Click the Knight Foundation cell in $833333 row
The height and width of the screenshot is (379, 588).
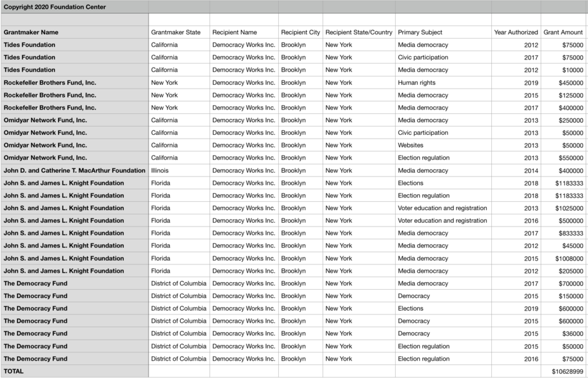[x=74, y=233]
